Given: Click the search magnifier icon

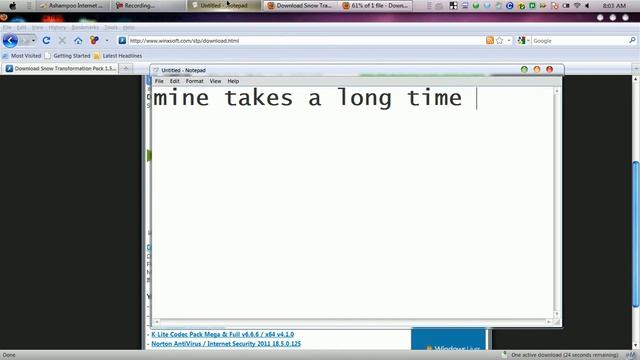Looking at the screenshot, I should coord(632,40).
